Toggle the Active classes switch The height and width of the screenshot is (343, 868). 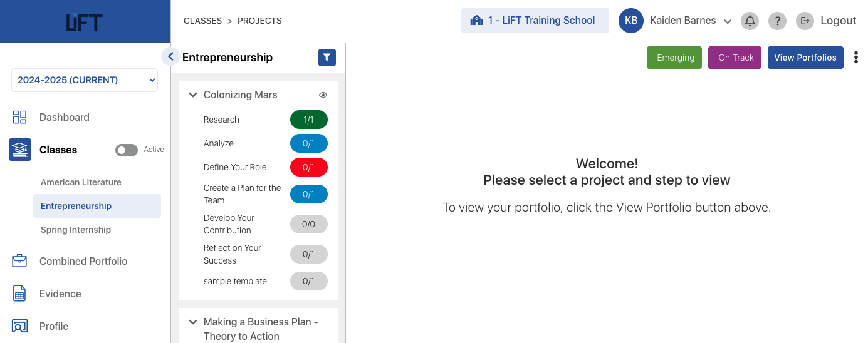(x=126, y=150)
